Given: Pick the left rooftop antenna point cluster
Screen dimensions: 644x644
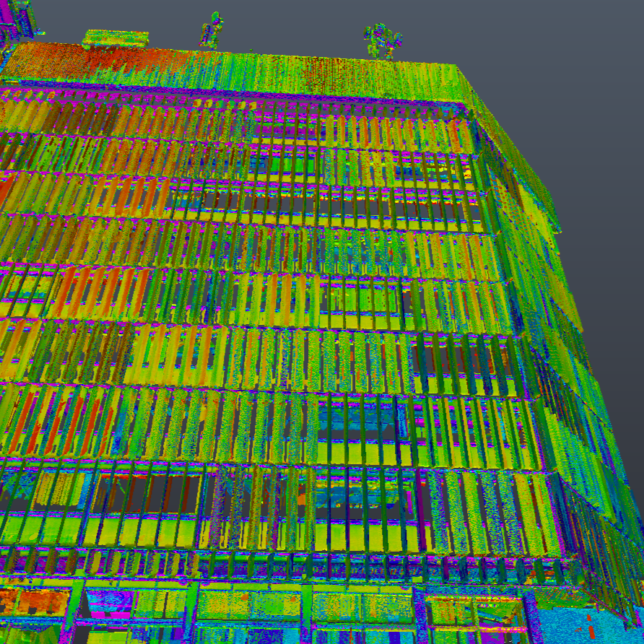Looking at the screenshot, I should (211, 30).
